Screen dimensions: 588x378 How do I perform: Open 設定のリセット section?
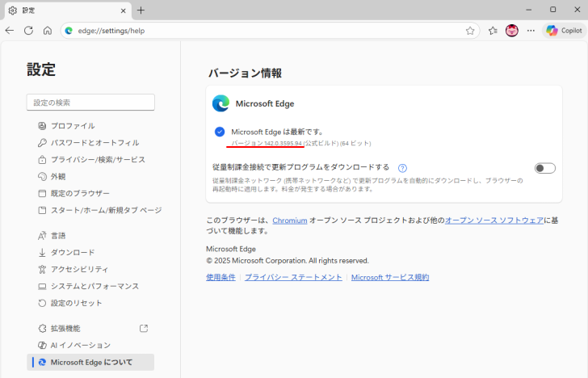tap(70, 303)
